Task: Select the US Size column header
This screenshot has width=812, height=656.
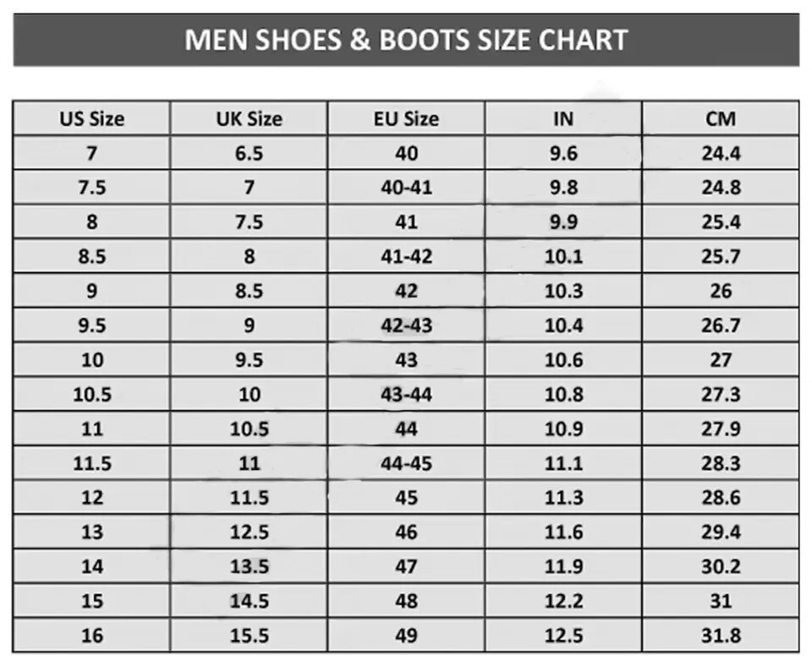Action: 91,119
